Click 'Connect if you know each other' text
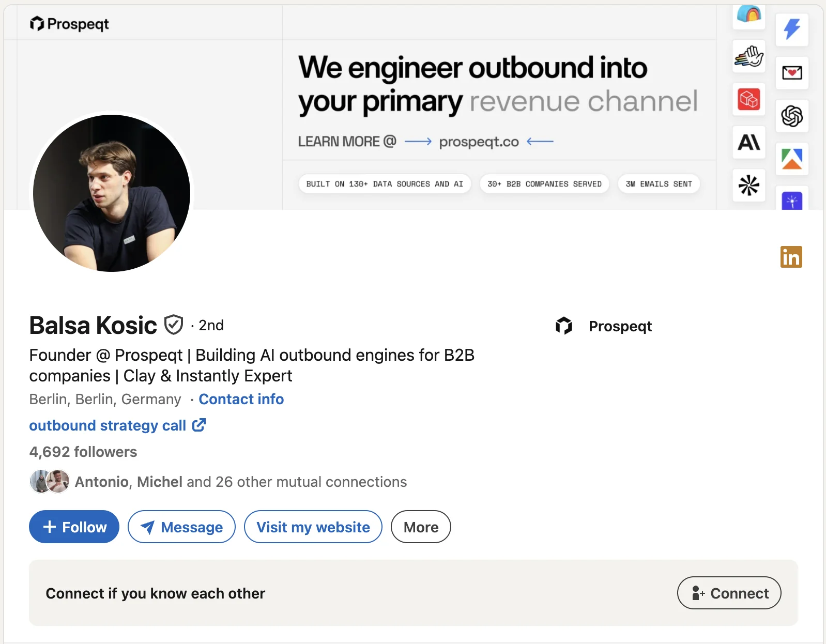Viewport: 826px width, 644px height. tap(156, 593)
